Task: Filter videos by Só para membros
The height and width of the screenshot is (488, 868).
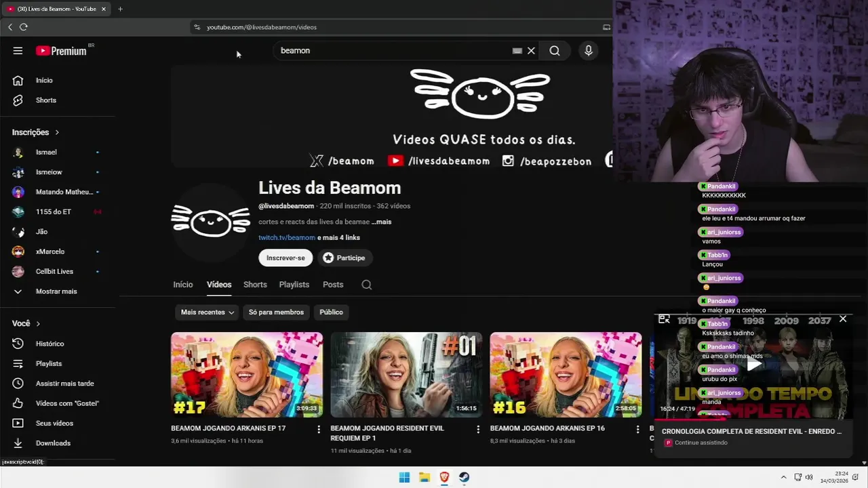Action: (x=276, y=312)
